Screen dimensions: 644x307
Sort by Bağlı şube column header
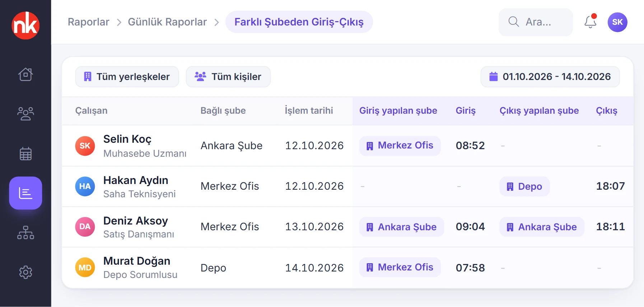[x=223, y=110]
